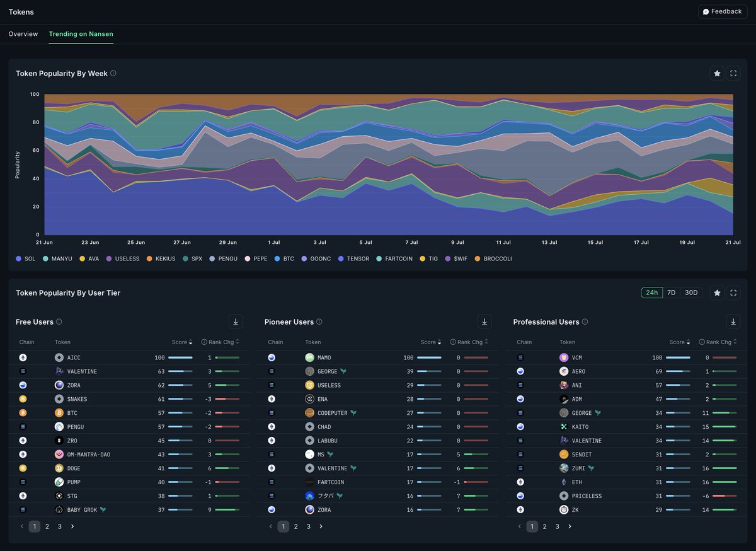Sort Professional Users table by Score
756x551 pixels.
pos(680,342)
